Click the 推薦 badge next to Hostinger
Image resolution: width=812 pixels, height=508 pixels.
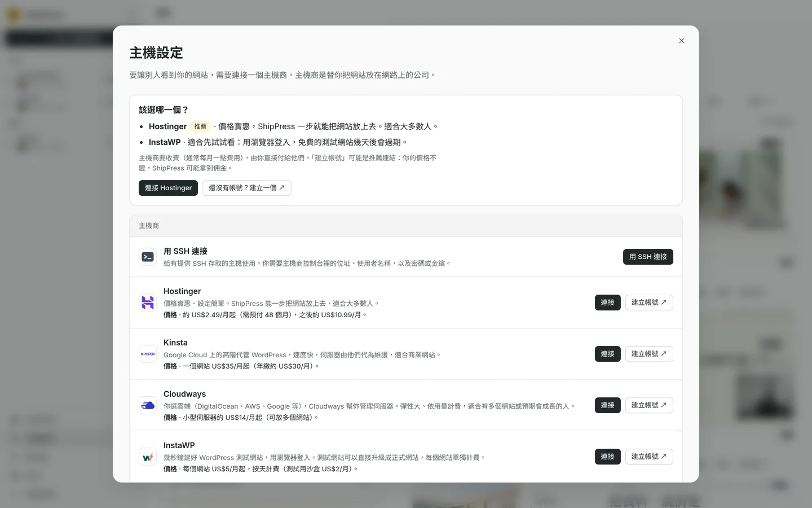tap(200, 126)
